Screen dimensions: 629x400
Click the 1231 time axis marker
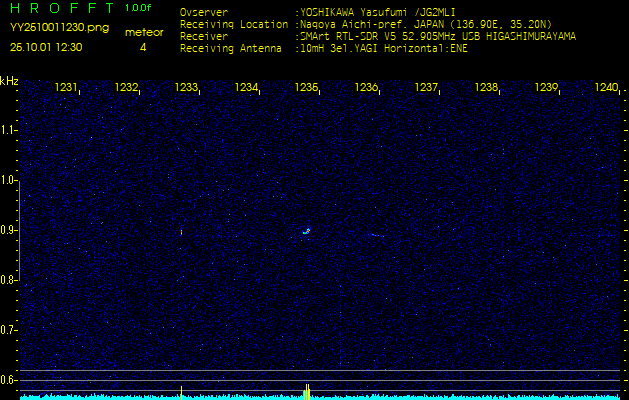coord(66,88)
